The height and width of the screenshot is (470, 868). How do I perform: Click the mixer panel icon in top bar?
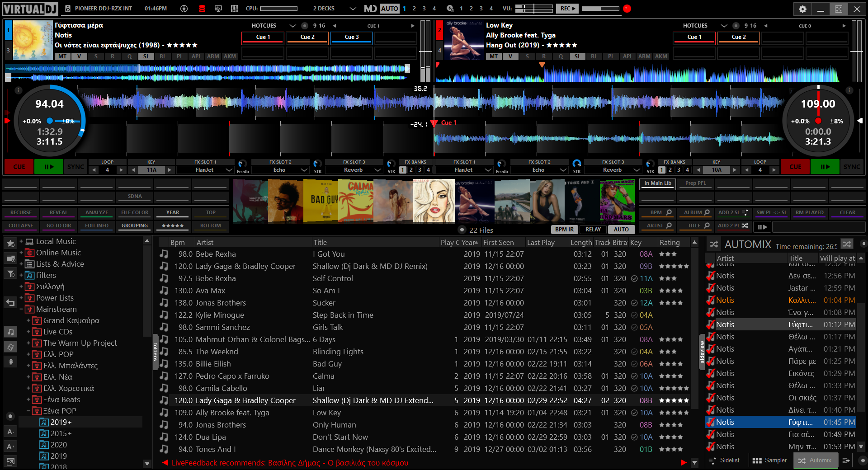235,9
